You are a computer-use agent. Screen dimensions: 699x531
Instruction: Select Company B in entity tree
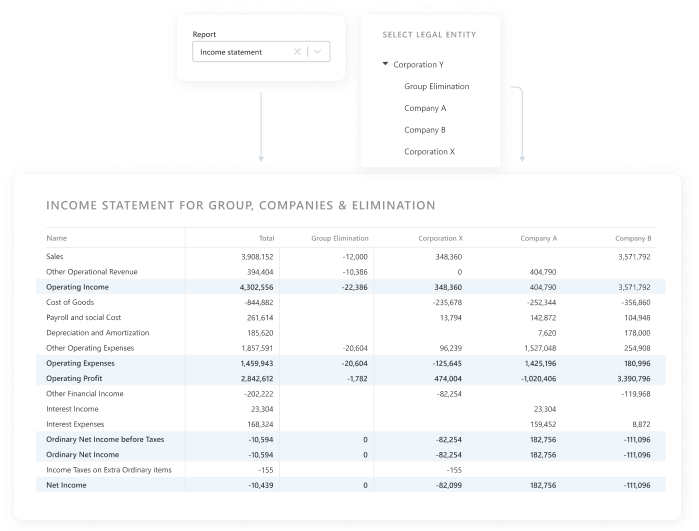click(425, 130)
